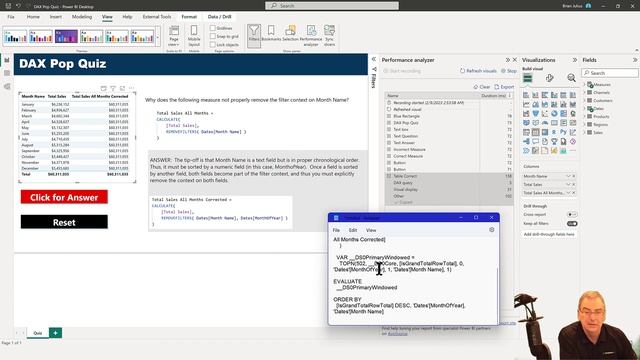The width and height of the screenshot is (640, 360).
Task: Open the Home ribbon tab
Action: click(x=33, y=17)
